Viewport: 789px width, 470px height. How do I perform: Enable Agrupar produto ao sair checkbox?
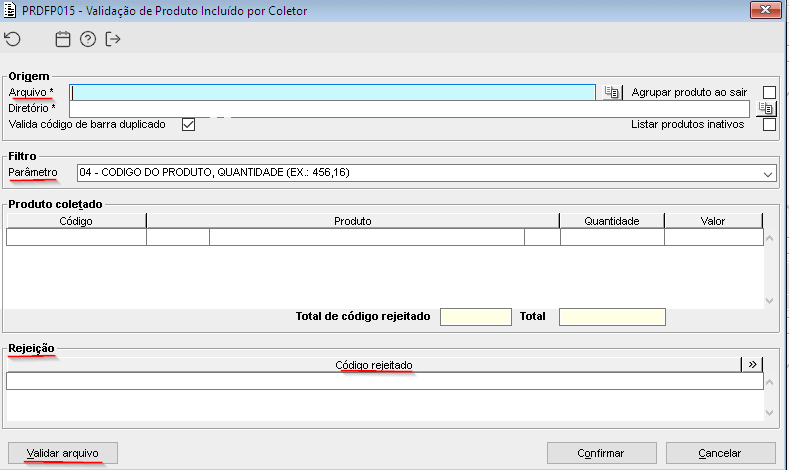769,93
